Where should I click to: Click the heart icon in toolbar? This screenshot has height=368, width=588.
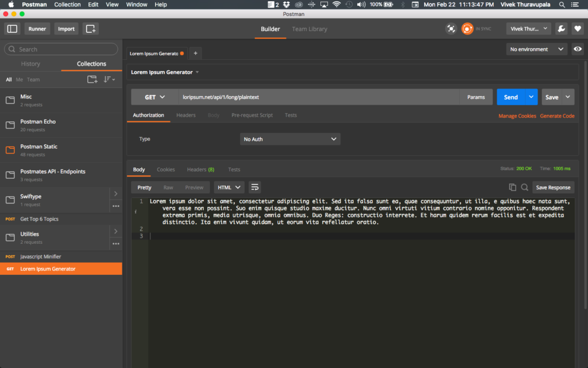point(578,29)
